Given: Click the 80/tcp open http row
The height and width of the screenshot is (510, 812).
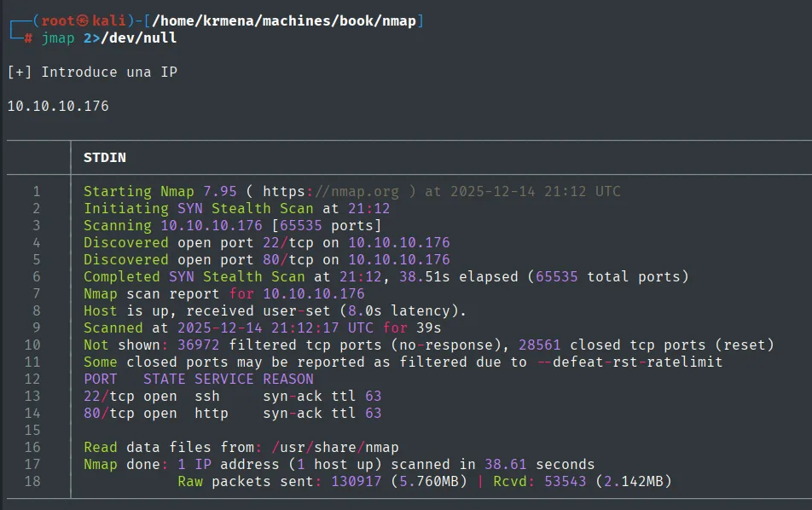Looking at the screenshot, I should click(x=233, y=413).
